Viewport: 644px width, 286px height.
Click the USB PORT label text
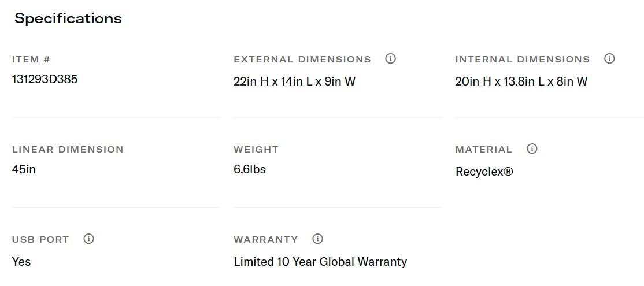(x=40, y=240)
